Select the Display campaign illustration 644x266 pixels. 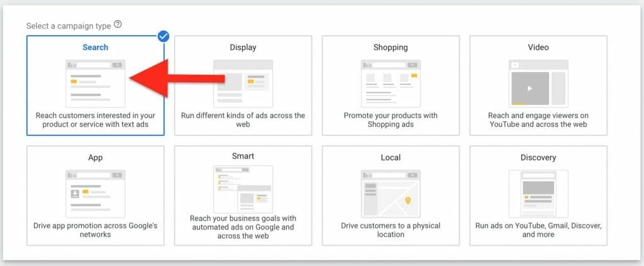[243, 84]
